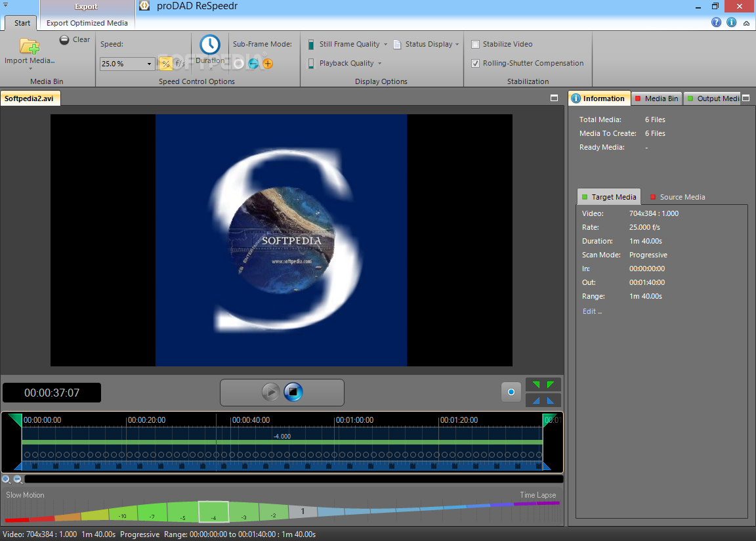
Task: Switch to the Start ribbon tab
Action: pos(22,23)
